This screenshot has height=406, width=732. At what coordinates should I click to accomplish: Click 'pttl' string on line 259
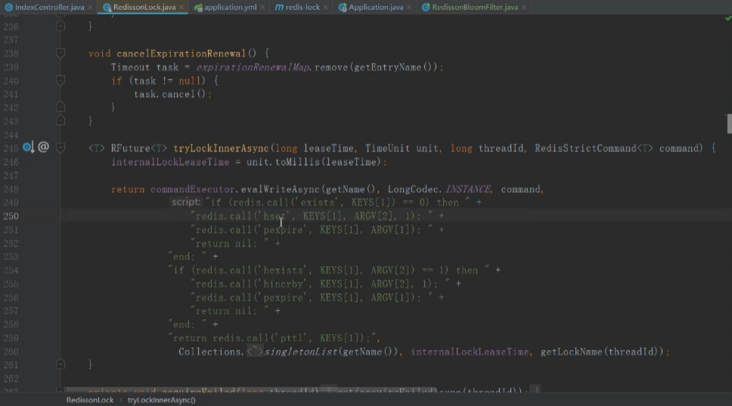[x=291, y=338]
